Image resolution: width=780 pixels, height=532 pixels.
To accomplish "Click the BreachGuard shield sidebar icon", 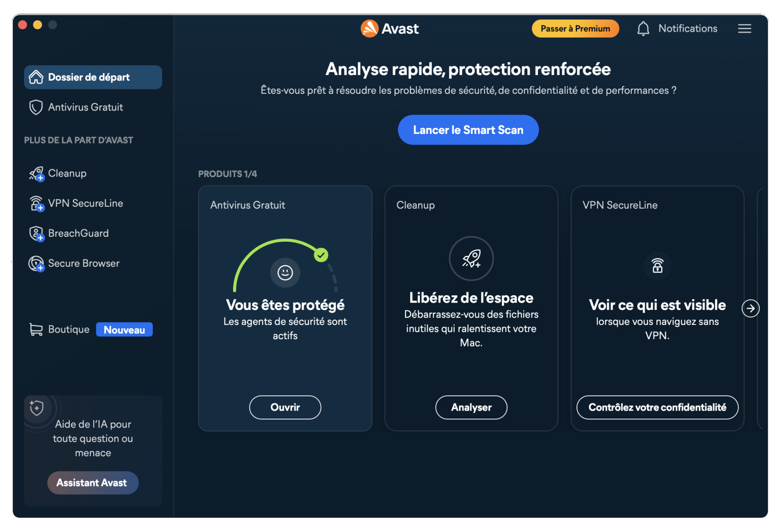I will pos(37,234).
